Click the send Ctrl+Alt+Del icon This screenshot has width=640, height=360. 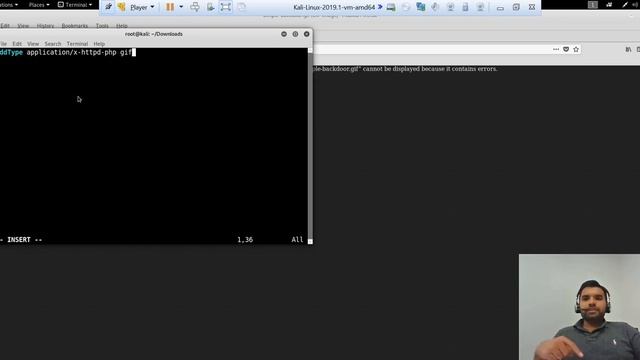click(x=195, y=7)
